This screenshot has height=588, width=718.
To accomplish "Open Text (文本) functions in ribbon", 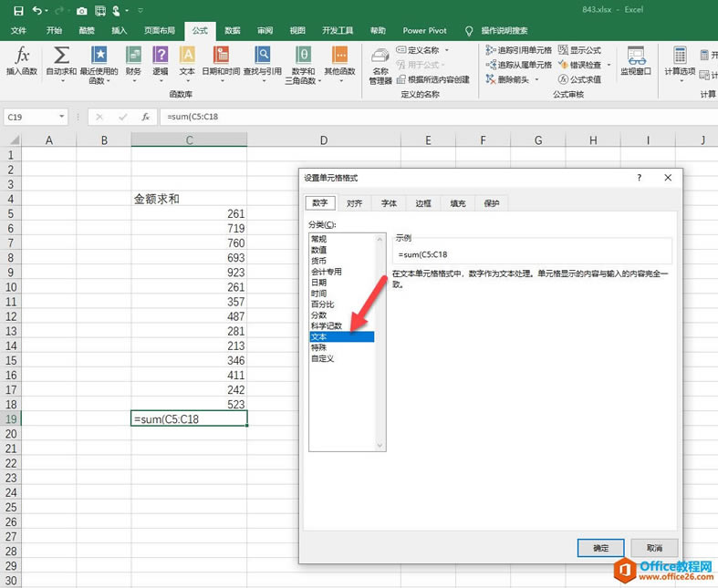I will click(x=187, y=63).
